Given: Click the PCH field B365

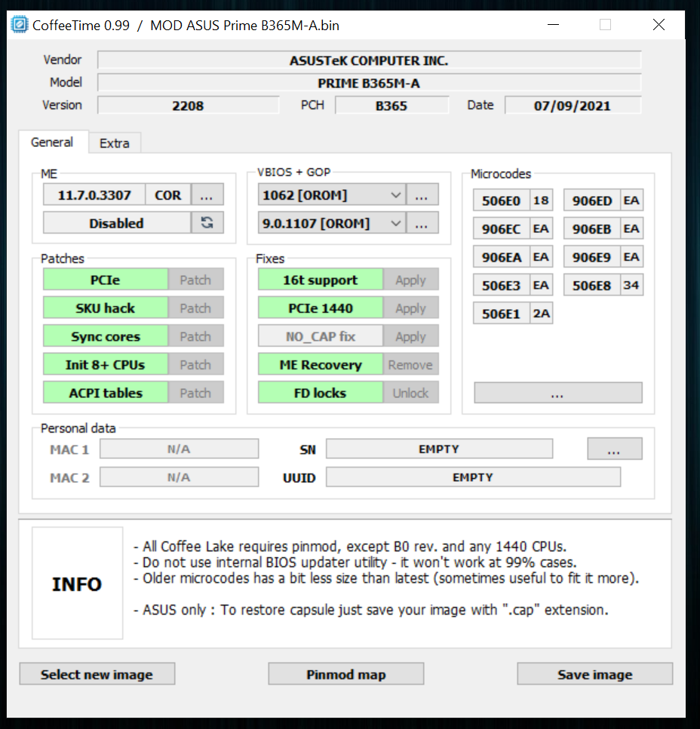Looking at the screenshot, I should 391,105.
